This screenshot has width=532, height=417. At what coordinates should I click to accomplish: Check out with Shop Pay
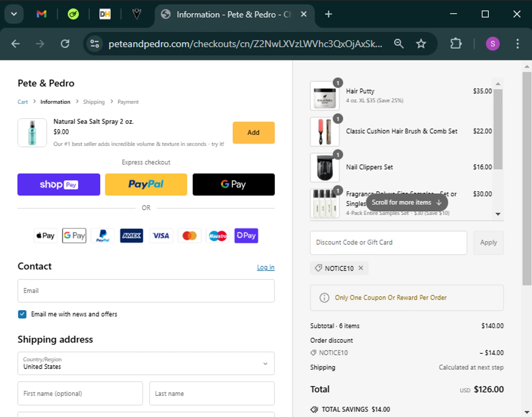(59, 185)
